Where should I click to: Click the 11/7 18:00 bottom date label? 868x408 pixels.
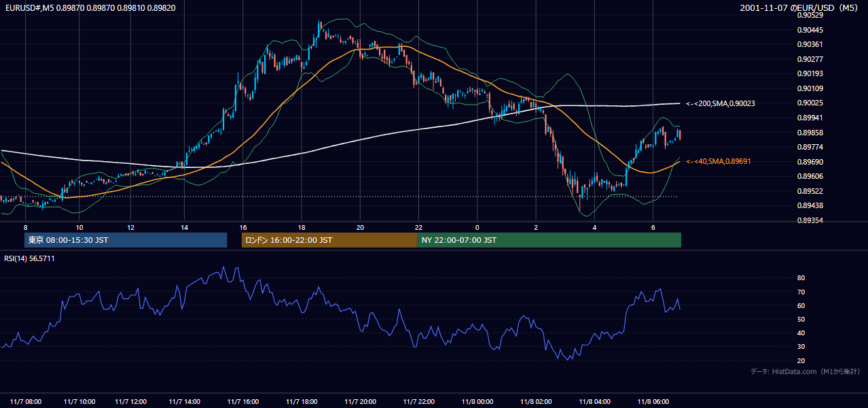click(x=302, y=401)
